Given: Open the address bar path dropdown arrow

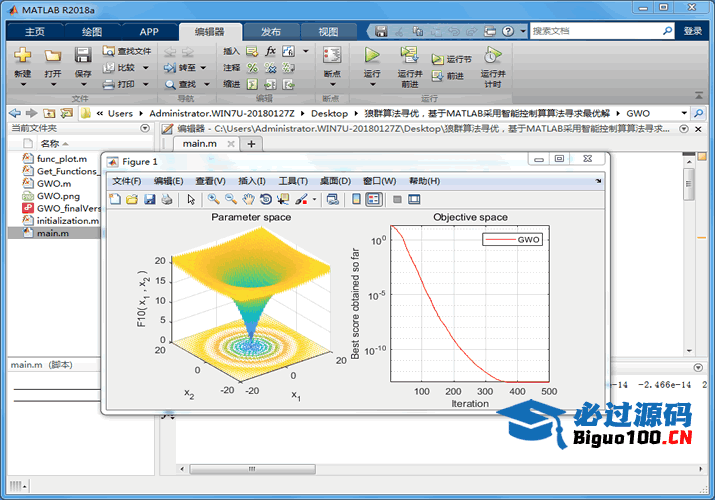Looking at the screenshot, I should point(684,113).
